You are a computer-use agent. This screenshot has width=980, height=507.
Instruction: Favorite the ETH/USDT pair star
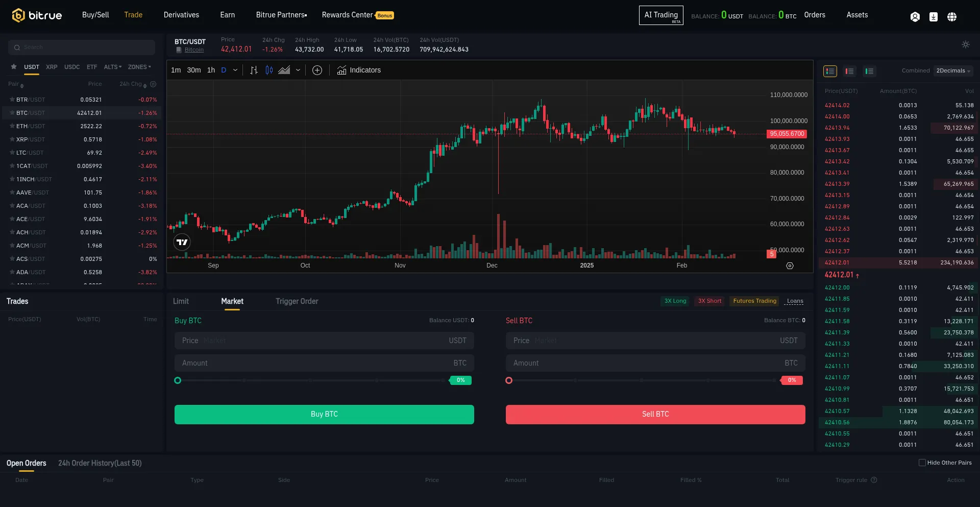tap(12, 126)
